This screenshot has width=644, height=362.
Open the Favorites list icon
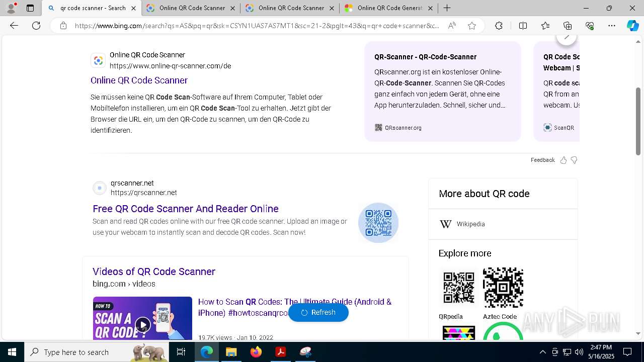click(545, 26)
